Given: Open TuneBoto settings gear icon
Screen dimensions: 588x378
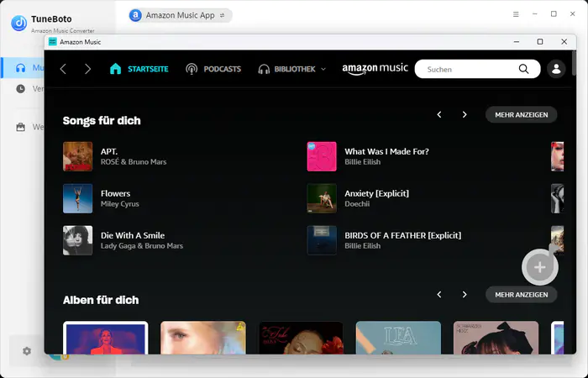Looking at the screenshot, I should coord(27,351).
